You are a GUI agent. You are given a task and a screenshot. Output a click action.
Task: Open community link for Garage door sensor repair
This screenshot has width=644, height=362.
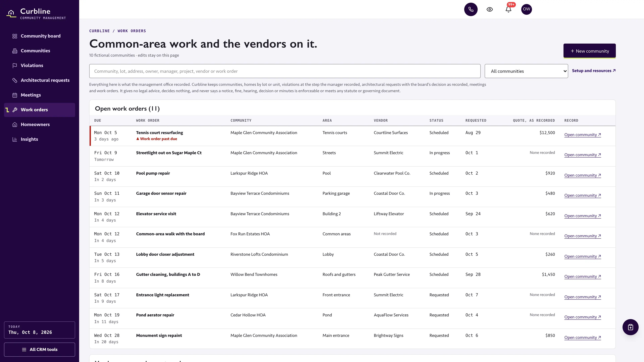(x=582, y=195)
